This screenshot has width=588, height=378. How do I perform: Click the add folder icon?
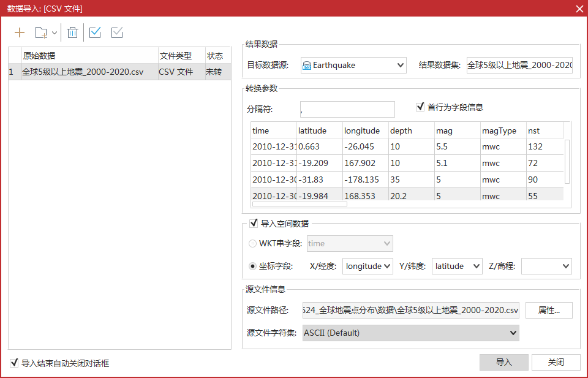coord(41,32)
